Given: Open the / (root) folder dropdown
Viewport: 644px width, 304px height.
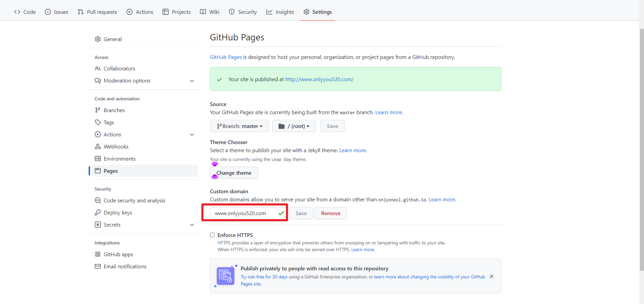Looking at the screenshot, I should pos(294,126).
